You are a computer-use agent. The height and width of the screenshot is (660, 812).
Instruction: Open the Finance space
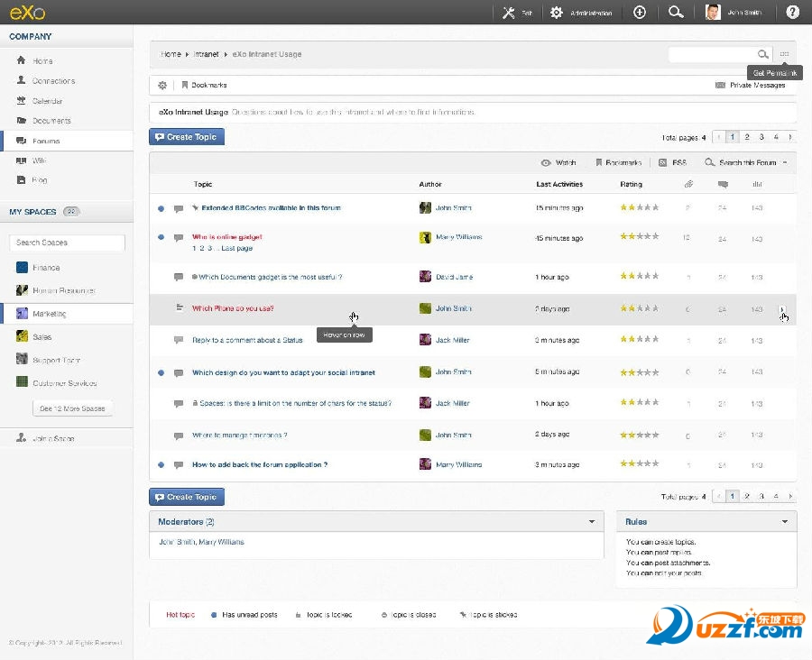(x=46, y=268)
